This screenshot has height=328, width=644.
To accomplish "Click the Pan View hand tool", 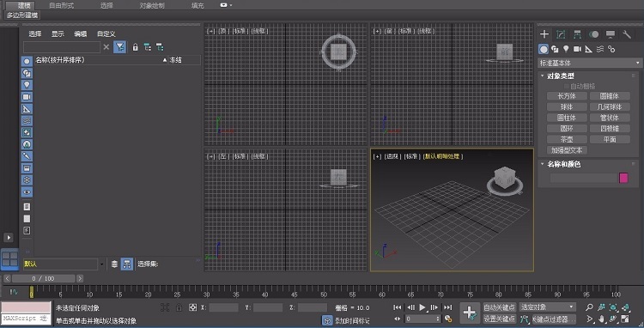I will tap(602, 319).
